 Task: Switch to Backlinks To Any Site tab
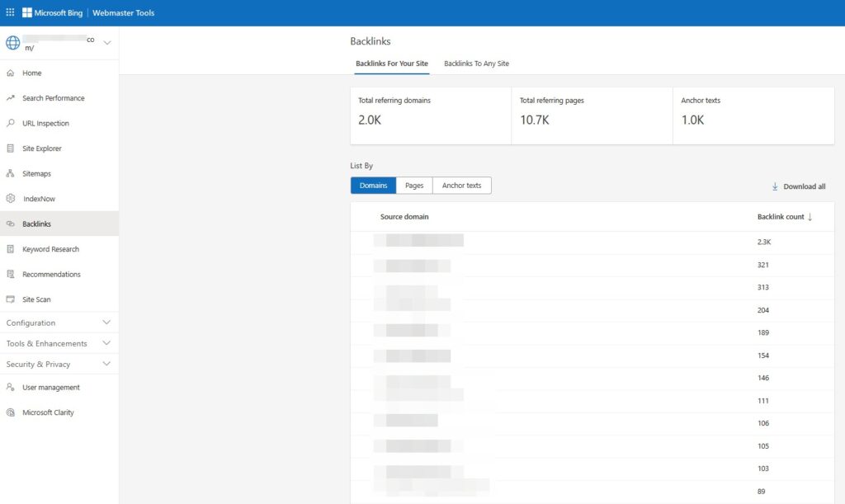[476, 64]
